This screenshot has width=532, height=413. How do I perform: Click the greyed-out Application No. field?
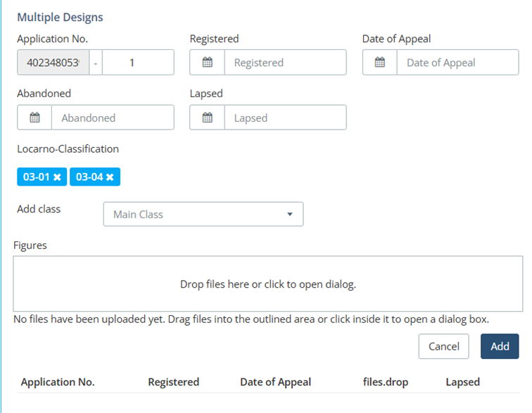point(53,63)
